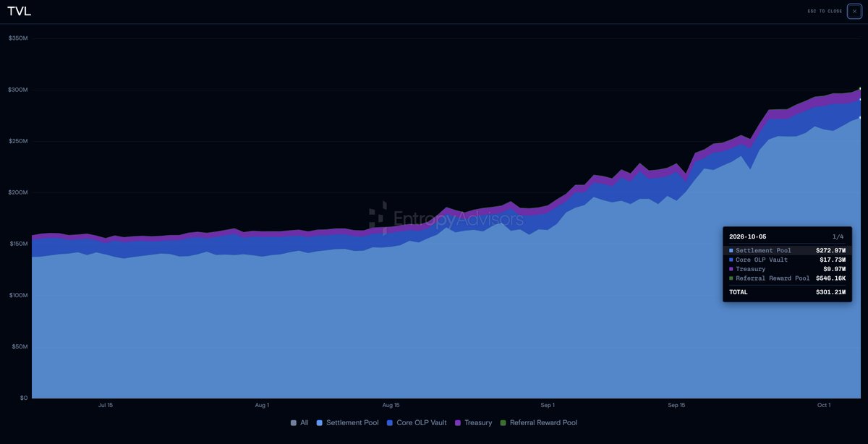Click the Core OLP Vault tooltip row
The image size is (868, 444).
pyautogui.click(x=787, y=260)
